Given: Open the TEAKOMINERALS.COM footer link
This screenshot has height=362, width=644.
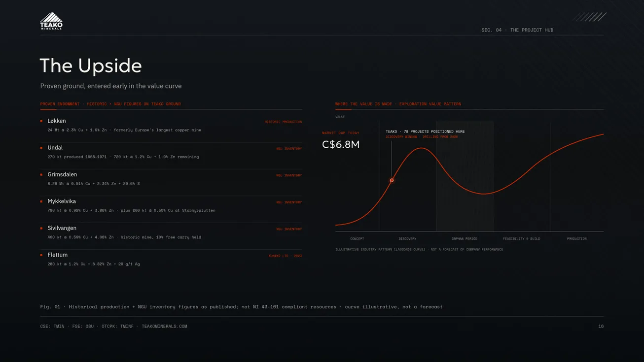Looking at the screenshot, I should (x=164, y=326).
